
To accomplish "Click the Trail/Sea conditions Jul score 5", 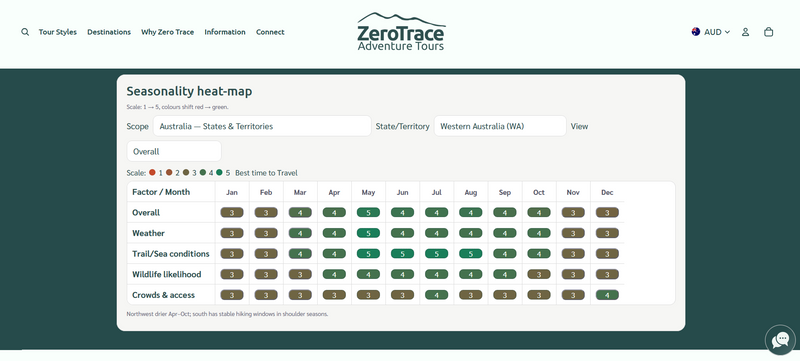I will click(x=437, y=253).
